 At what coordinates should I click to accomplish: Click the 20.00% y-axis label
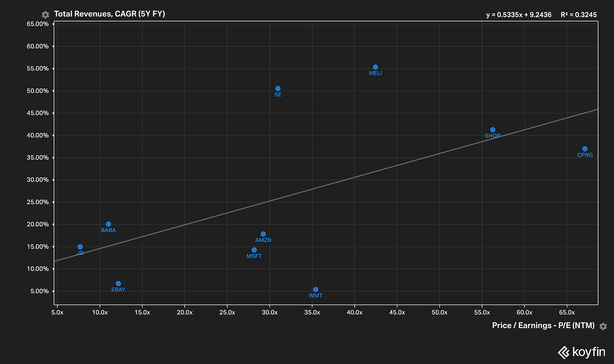pyautogui.click(x=38, y=224)
